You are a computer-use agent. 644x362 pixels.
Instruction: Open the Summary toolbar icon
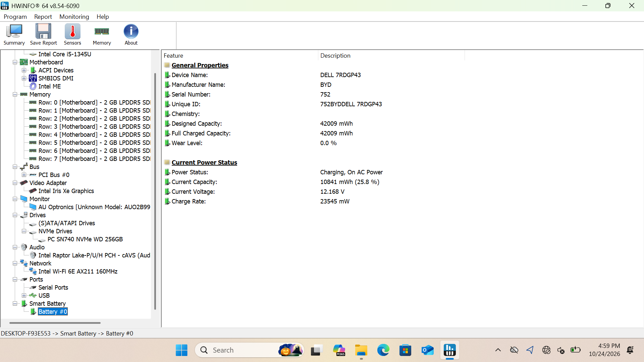pos(14,35)
